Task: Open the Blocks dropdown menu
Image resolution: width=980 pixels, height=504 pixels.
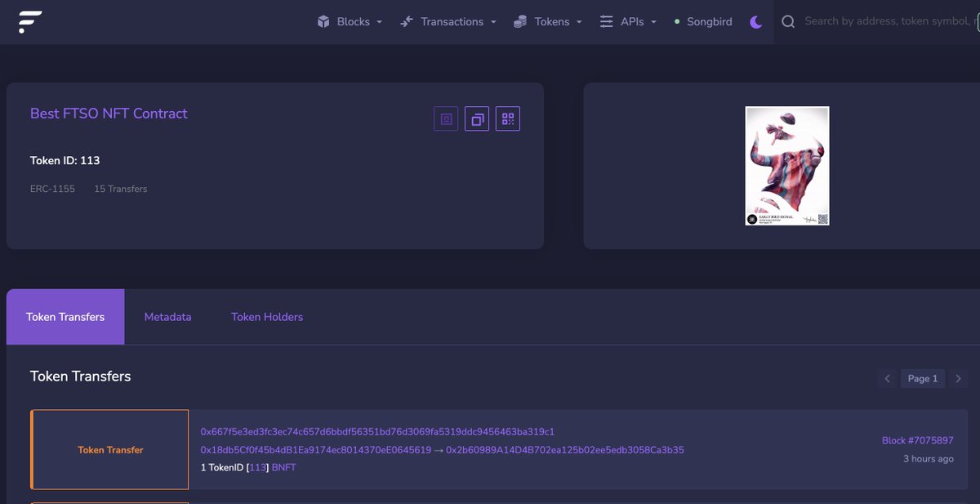Action: 350,22
